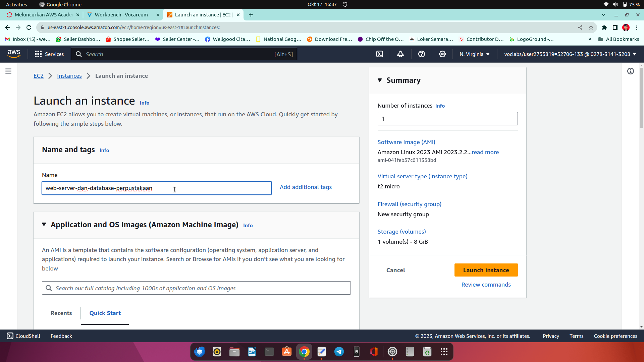The height and width of the screenshot is (362, 644).
Task: Collapse the Summary panel
Action: (380, 80)
